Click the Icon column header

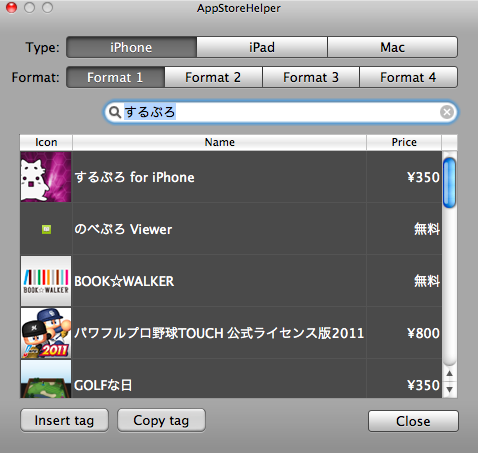pos(46,142)
